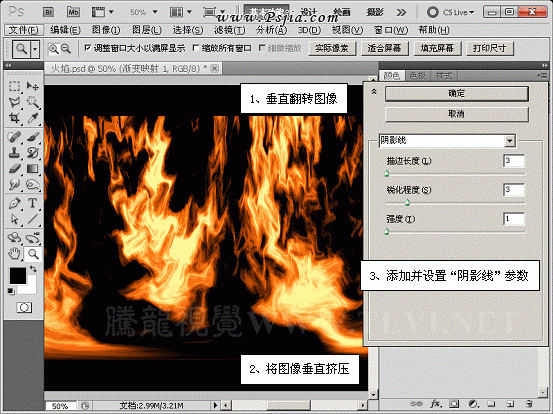Open the tool preset picker arrow
Viewport: 553px width, 414px height.
coord(35,49)
